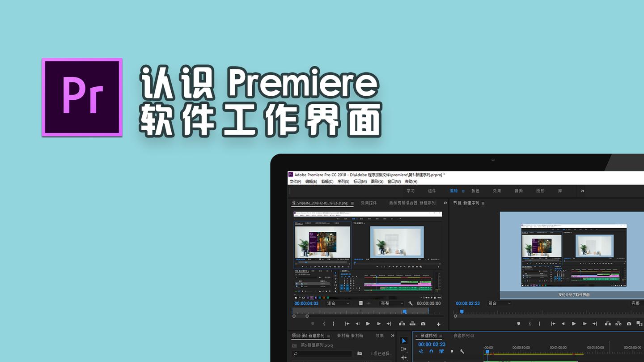Open the 编辑 workspace menu icon
The image size is (644, 362).
[463, 191]
